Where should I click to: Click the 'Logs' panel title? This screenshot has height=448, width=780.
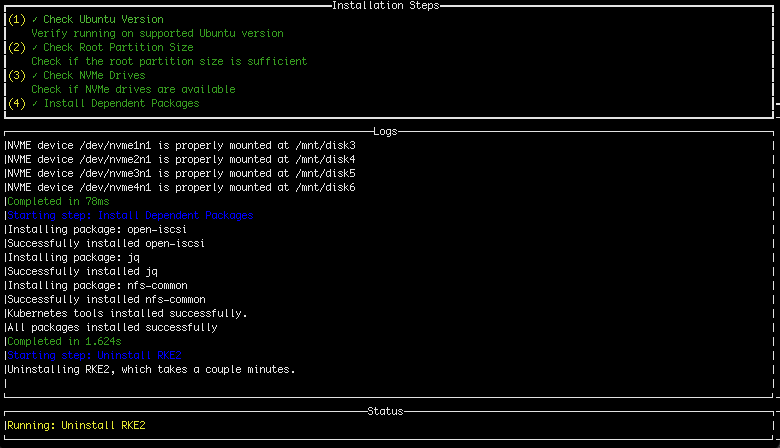click(386, 131)
